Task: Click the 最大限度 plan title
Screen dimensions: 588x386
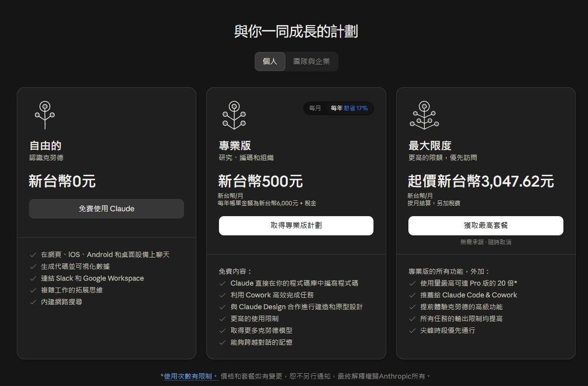Action: tap(430, 146)
